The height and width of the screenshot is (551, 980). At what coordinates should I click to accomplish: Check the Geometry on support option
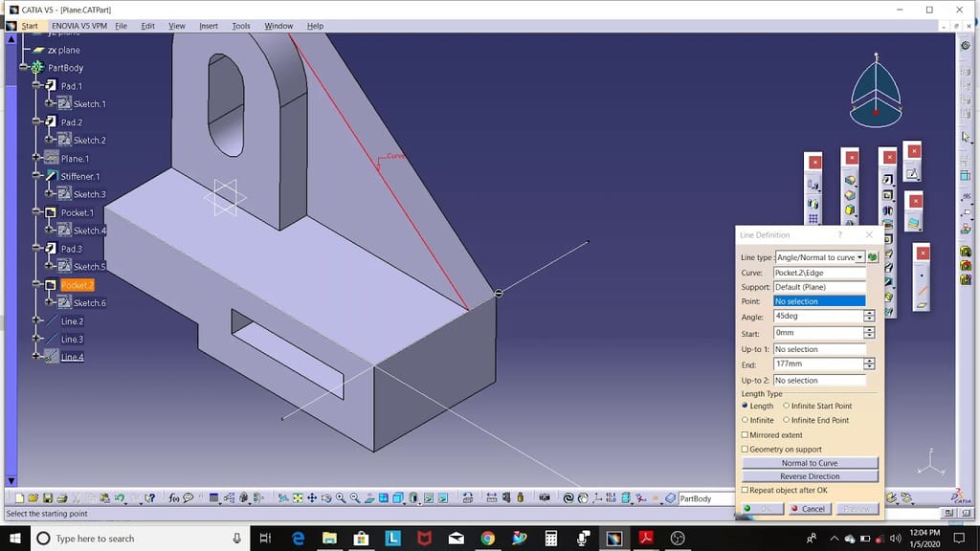click(745, 449)
